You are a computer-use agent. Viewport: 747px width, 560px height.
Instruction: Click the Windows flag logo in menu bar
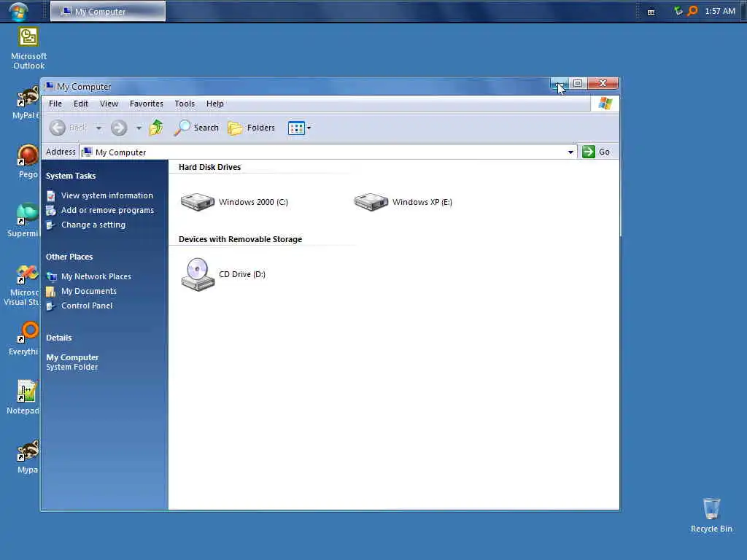[605, 104]
